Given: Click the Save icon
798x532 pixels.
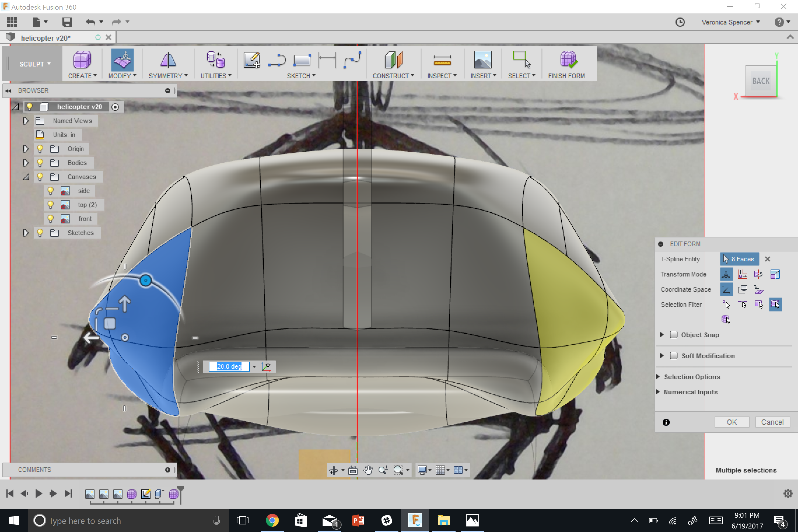Looking at the screenshot, I should (x=67, y=22).
